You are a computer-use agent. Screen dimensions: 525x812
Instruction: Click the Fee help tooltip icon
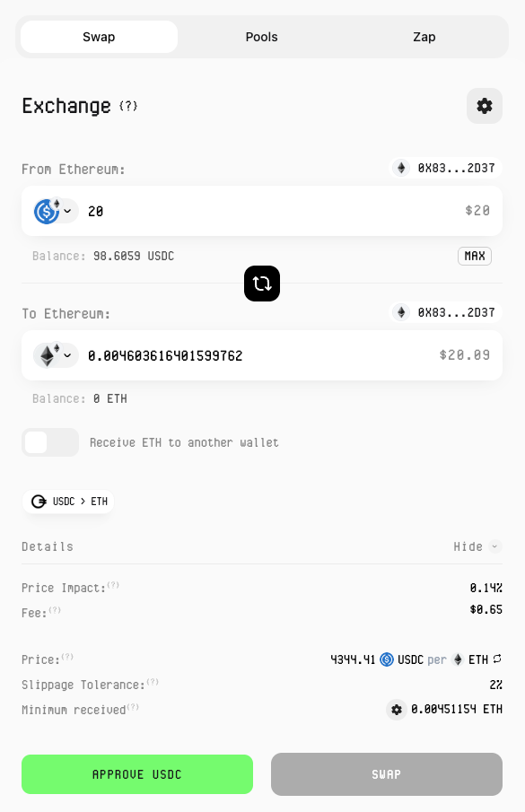tap(55, 610)
